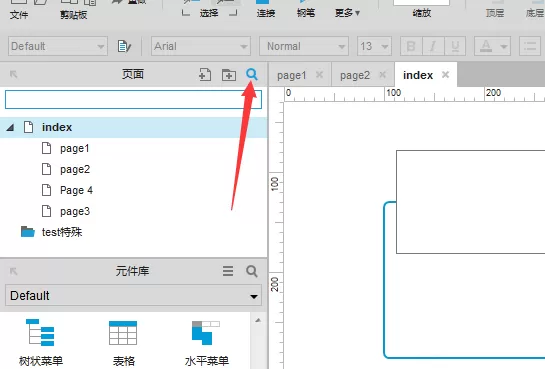Screen dimensions: 545x369
Task: Select the 水平菜单 horizontal menu widget
Action: click(x=206, y=342)
